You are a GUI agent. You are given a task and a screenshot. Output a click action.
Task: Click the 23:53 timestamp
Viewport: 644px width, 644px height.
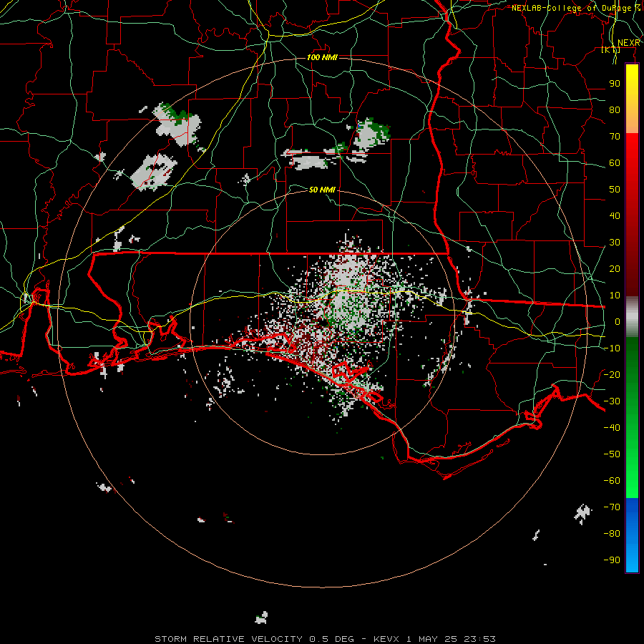coord(479,639)
